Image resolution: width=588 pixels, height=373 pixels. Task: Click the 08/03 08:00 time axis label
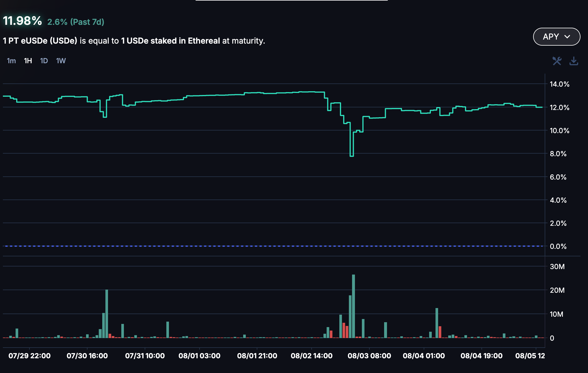[369, 356]
